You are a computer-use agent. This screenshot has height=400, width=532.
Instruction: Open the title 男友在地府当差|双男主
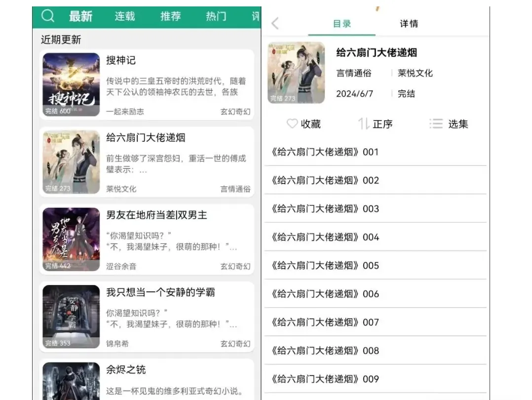(x=156, y=215)
